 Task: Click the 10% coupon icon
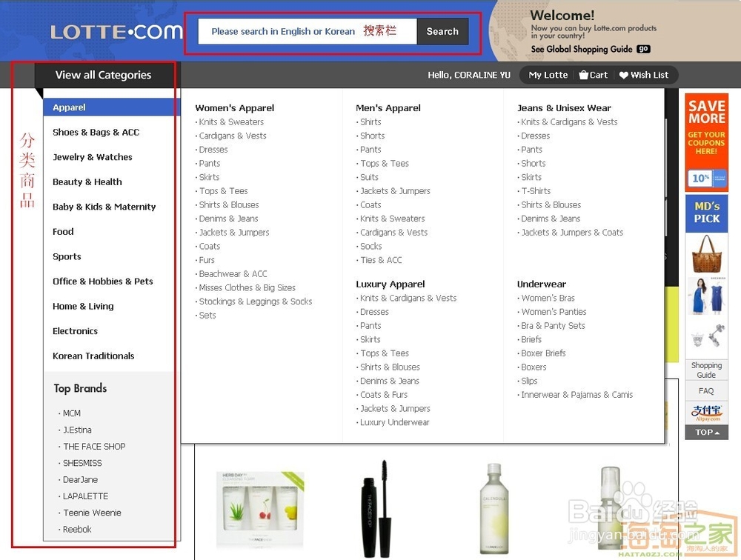[x=706, y=179]
